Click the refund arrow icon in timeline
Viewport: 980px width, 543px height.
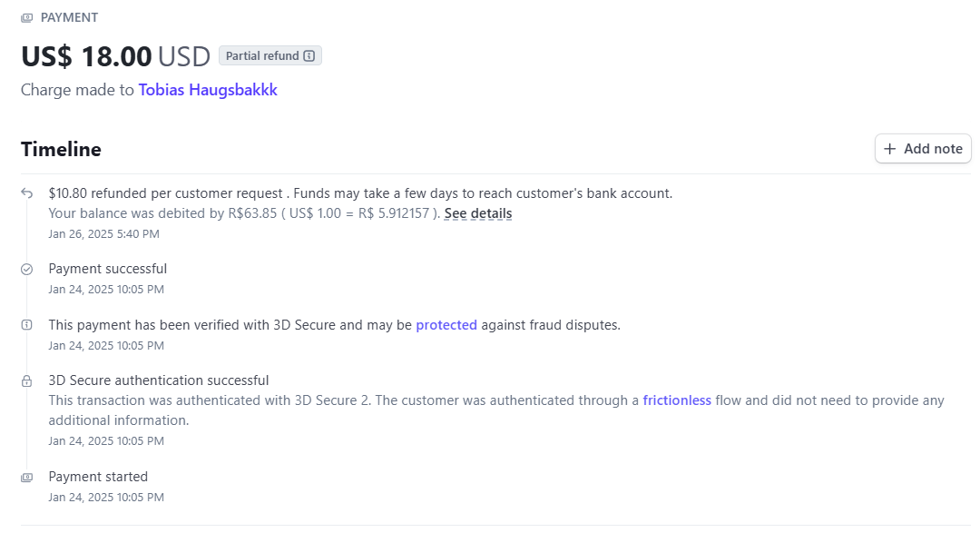[x=27, y=193]
